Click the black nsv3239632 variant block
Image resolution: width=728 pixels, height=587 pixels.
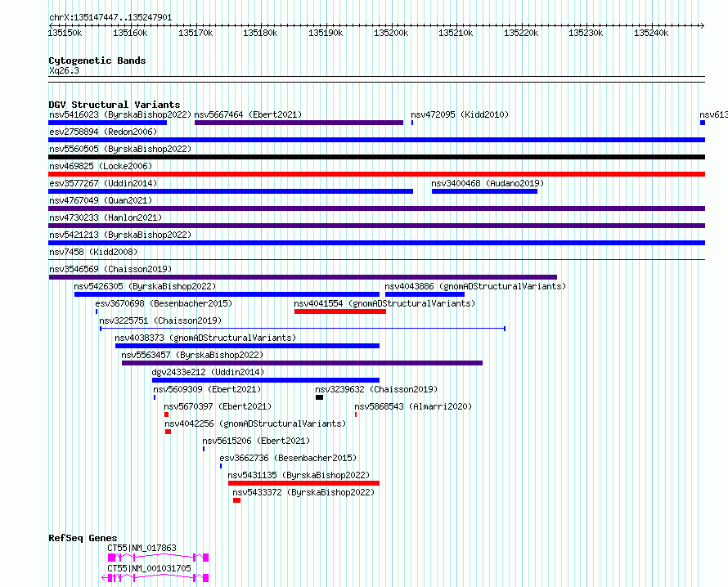(x=320, y=397)
